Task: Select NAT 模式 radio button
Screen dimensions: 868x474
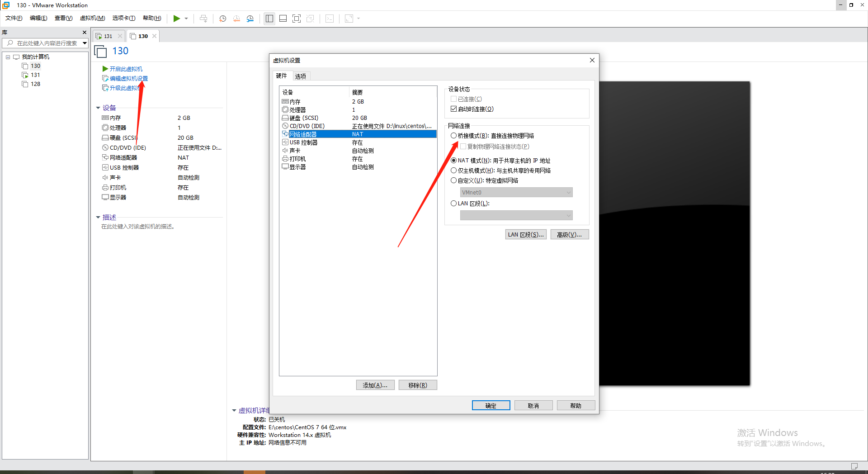Action: (x=453, y=161)
